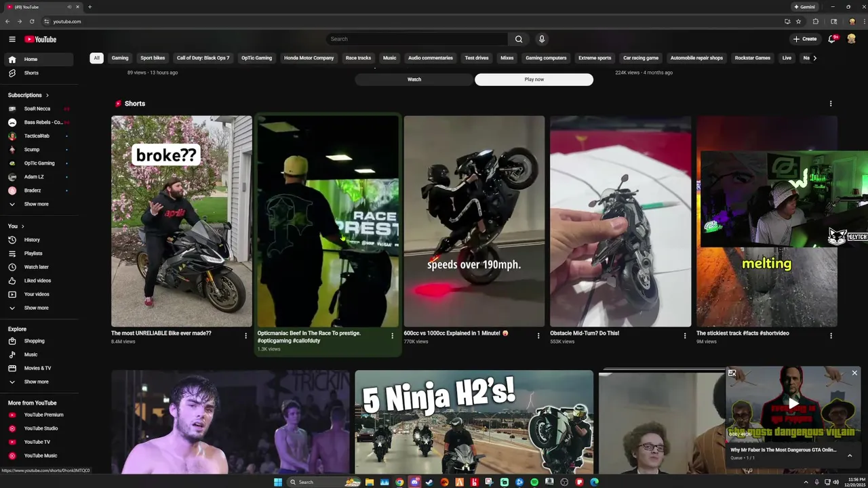Image resolution: width=868 pixels, height=488 pixels.
Task: Close the miniplayer
Action: coord(854,373)
